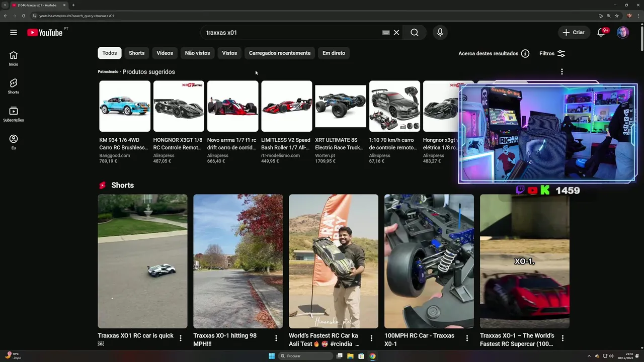The image size is (644, 362).
Task: Click the browser back arrow
Action: point(5,16)
